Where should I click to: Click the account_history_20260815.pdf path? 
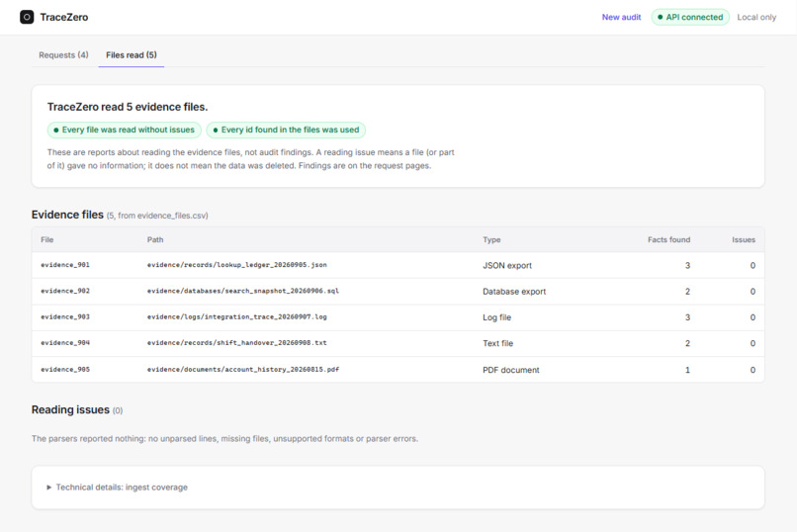click(243, 369)
